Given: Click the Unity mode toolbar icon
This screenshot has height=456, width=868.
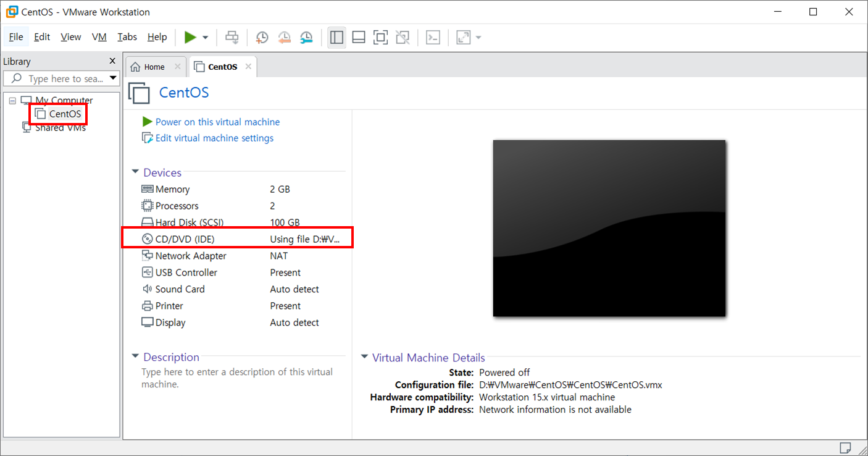Looking at the screenshot, I should pyautogui.click(x=403, y=38).
